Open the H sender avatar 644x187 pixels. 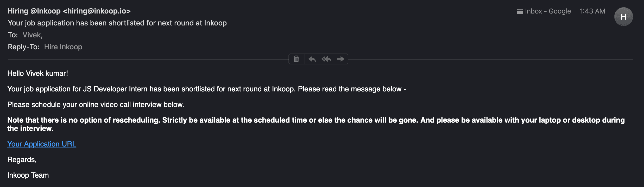pyautogui.click(x=623, y=17)
